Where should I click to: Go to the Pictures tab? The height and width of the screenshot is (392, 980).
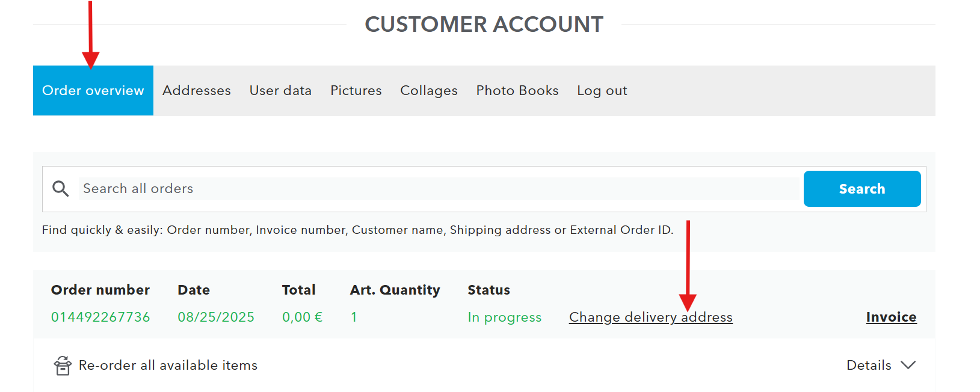click(x=356, y=91)
